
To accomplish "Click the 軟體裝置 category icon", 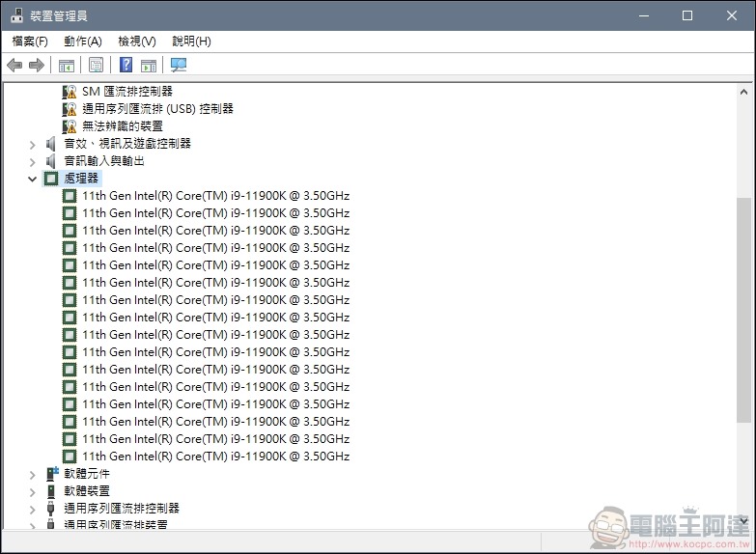I will coord(51,491).
